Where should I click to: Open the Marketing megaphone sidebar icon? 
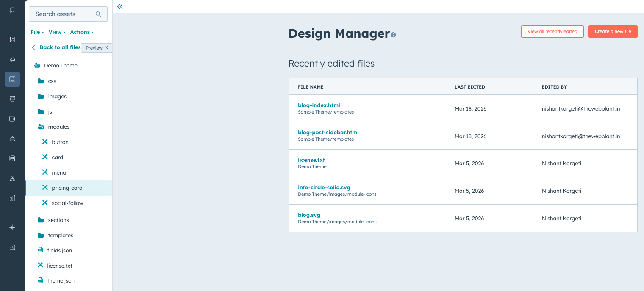pyautogui.click(x=12, y=59)
